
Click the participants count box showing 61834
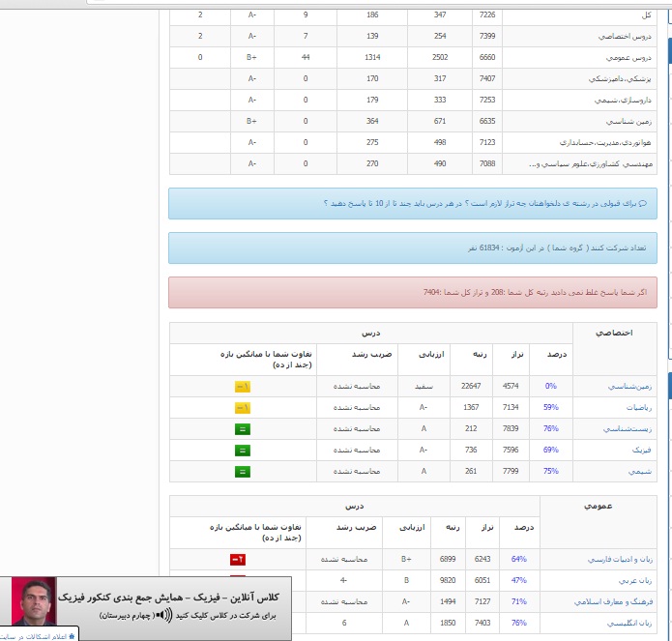[x=413, y=248]
